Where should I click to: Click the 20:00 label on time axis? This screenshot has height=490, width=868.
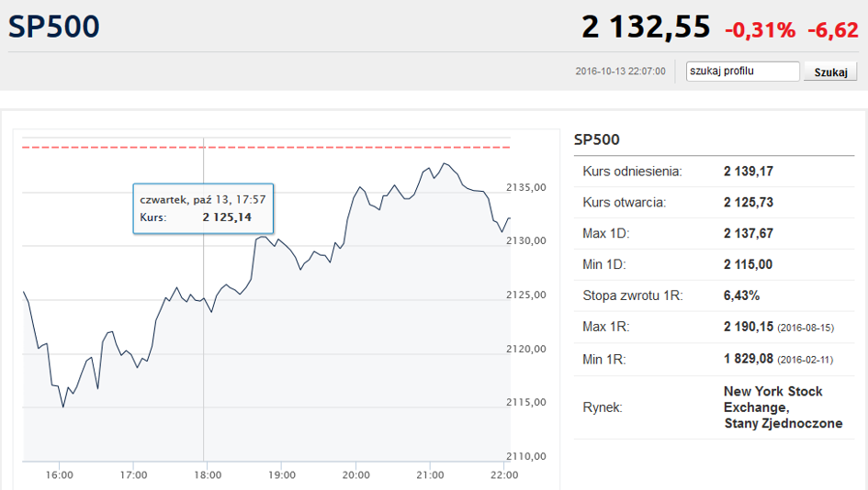[x=355, y=474]
